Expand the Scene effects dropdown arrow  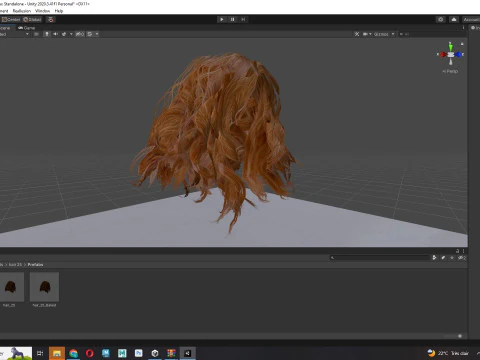pyautogui.click(x=71, y=34)
